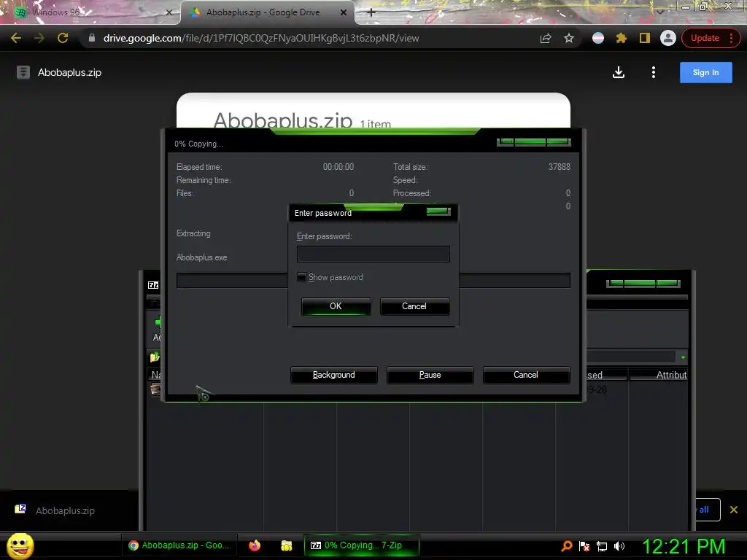Close the Chrome downloads bar
The height and width of the screenshot is (560, 747).
(x=734, y=510)
